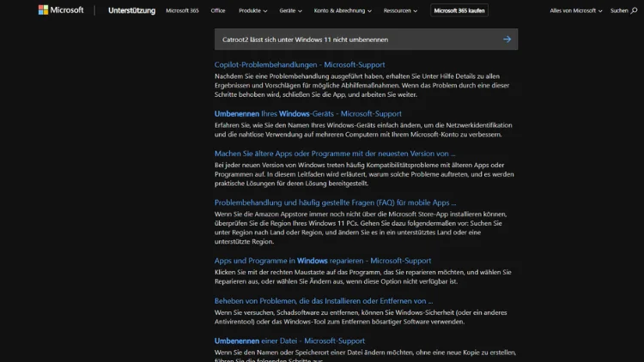This screenshot has height=362, width=644.
Task: Open Umbenennen Ihres Windows-Geräts result
Action: click(308, 114)
